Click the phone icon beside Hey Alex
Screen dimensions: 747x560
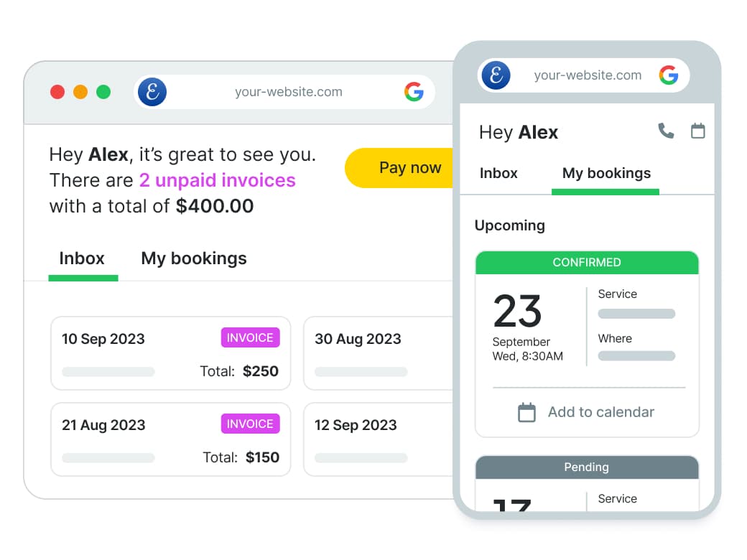click(666, 131)
